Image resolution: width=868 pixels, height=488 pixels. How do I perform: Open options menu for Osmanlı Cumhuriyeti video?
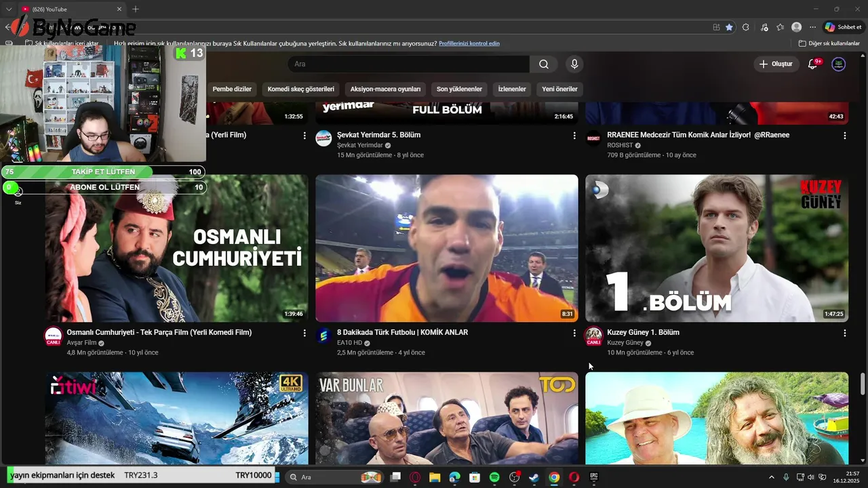click(304, 333)
